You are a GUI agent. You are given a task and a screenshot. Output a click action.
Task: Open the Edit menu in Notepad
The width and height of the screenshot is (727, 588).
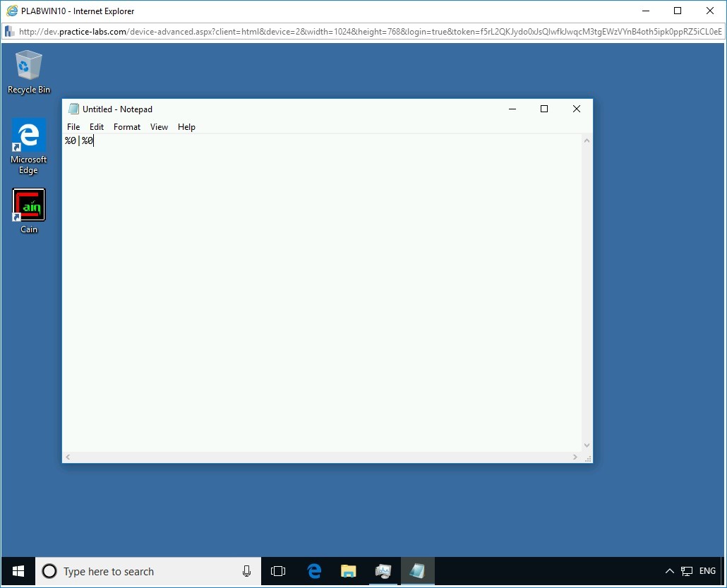(97, 127)
